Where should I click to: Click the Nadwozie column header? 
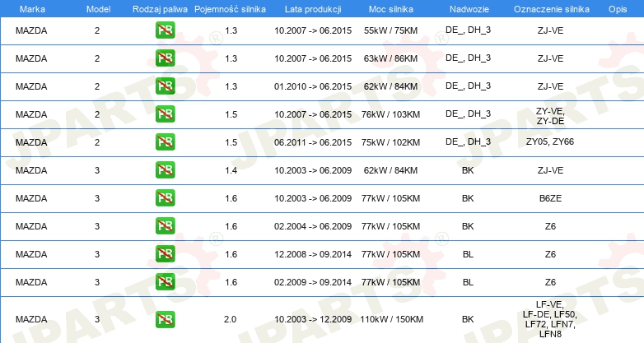[x=469, y=9]
